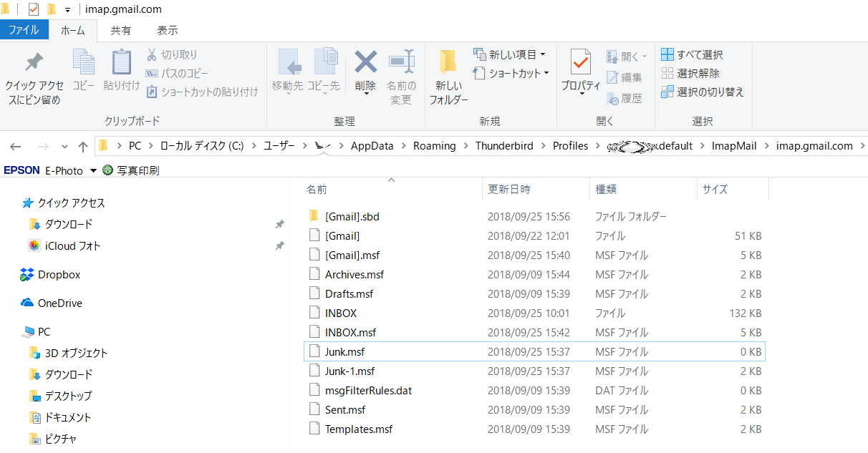Select 3D オブジェクト in the sidebar
Screen dimensions: 868x453
[68, 354]
